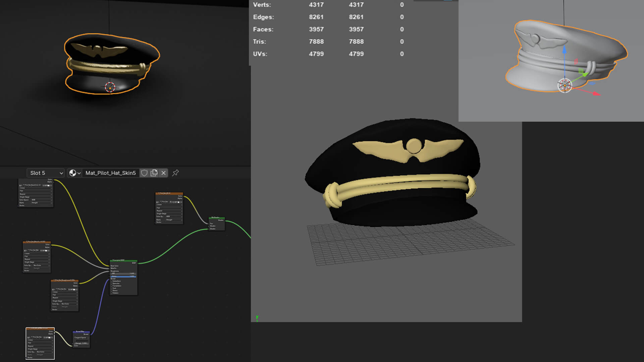Screen dimensions: 644x362
Task: Select the Principled BSDF node header
Action: pos(123,260)
